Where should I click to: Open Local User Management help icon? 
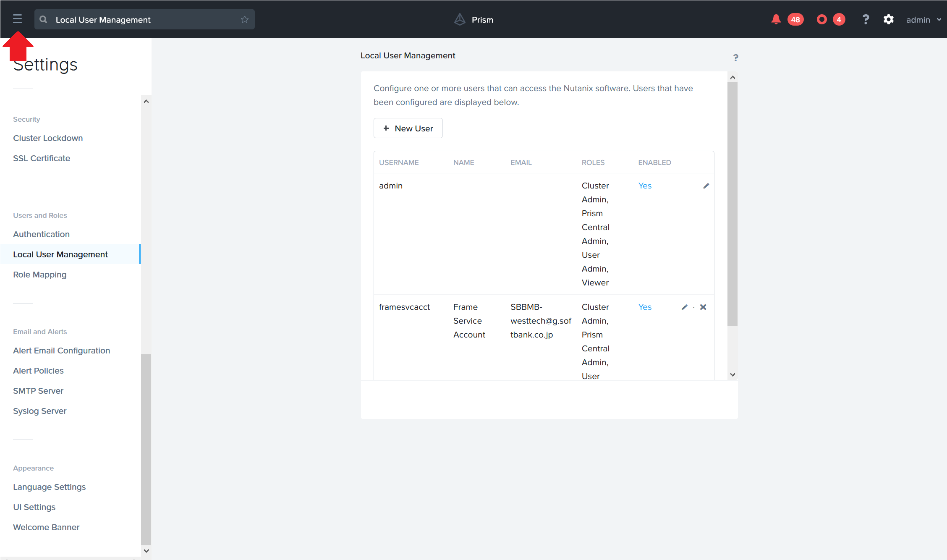[x=735, y=58]
